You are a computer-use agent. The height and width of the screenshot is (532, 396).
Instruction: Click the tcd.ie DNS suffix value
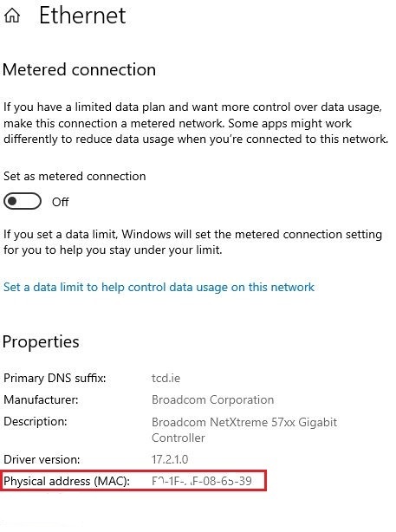166,378
